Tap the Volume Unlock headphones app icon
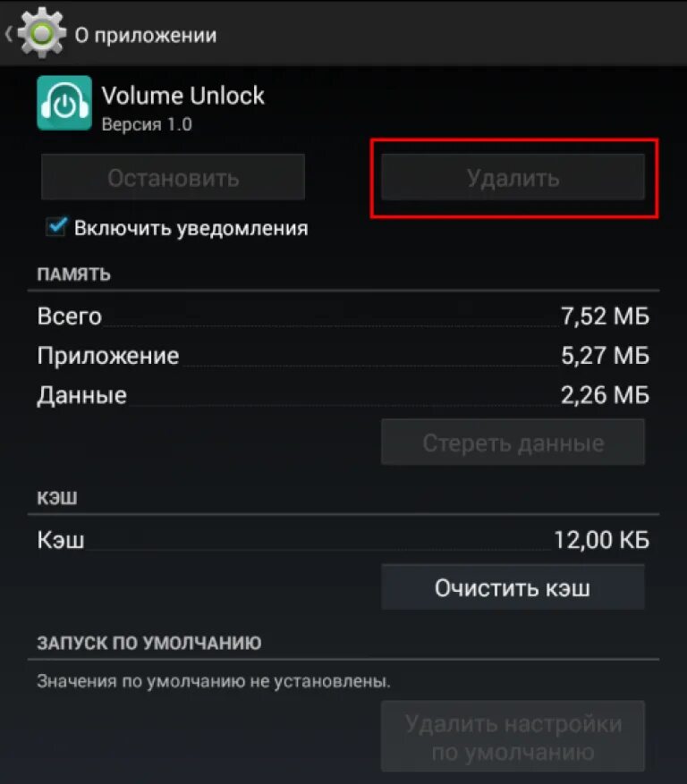Viewport: 687px width, 784px height. click(64, 103)
